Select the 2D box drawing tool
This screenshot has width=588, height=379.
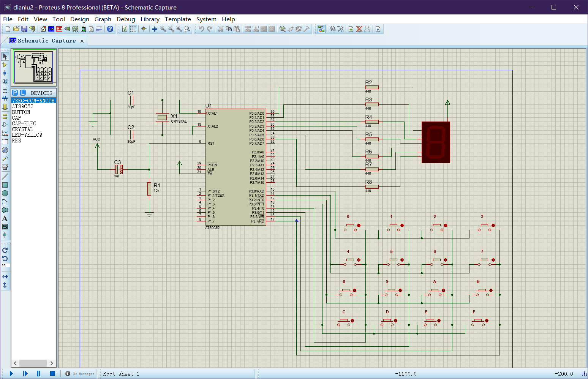point(5,185)
